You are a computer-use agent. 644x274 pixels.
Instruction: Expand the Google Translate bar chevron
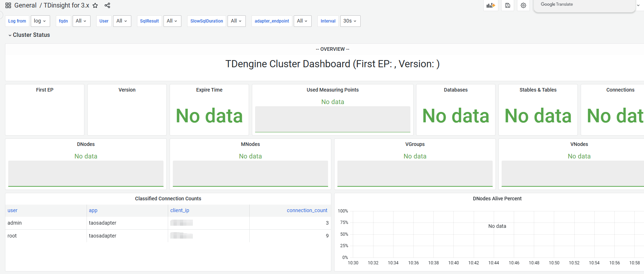pos(638,5)
